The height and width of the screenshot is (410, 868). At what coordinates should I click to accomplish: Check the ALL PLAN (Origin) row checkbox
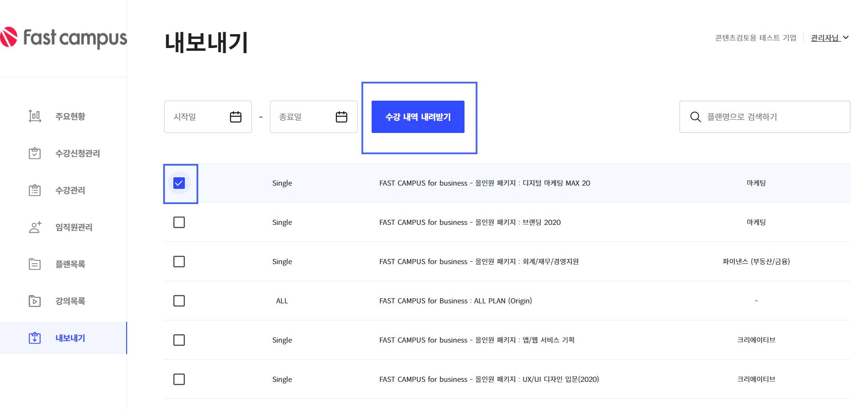[x=179, y=301]
